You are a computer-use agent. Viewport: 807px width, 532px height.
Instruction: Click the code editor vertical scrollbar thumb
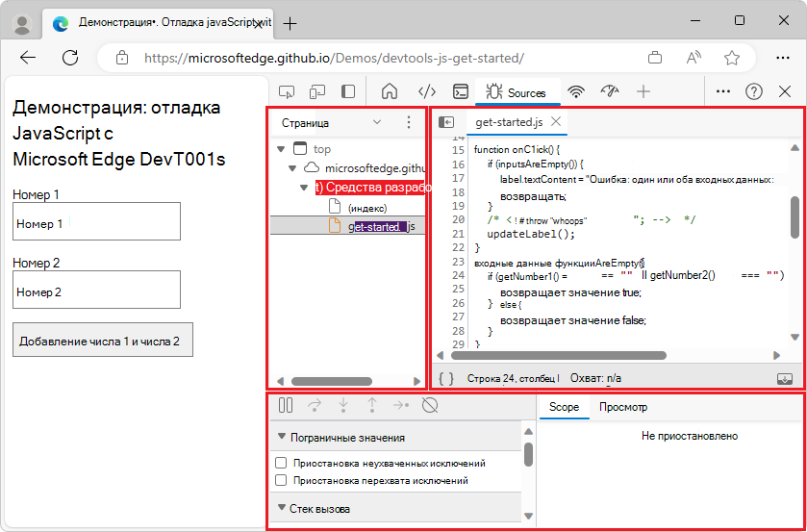coord(794,217)
